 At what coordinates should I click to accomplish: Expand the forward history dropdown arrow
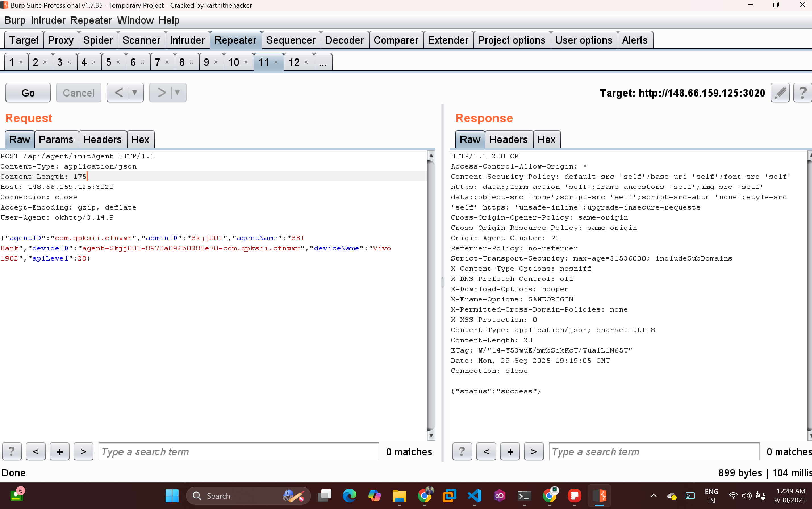tap(177, 93)
